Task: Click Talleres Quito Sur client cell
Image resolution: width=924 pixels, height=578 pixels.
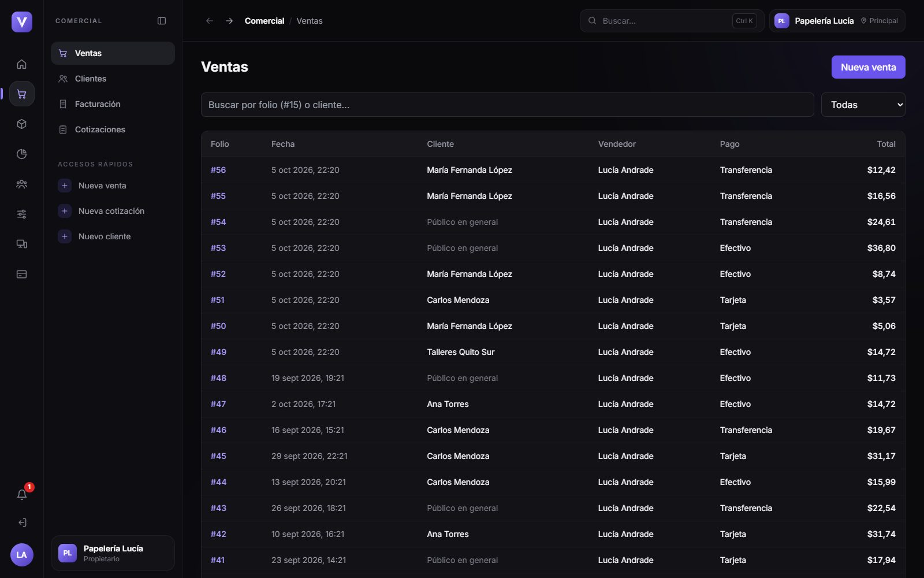Action: click(461, 352)
